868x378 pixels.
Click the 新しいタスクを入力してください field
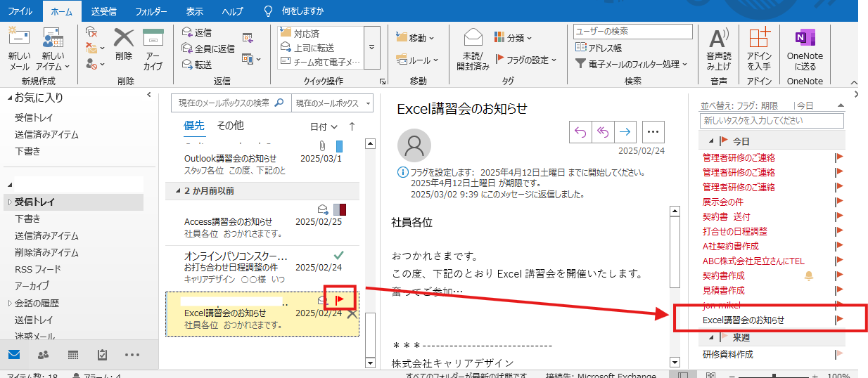pyautogui.click(x=772, y=120)
